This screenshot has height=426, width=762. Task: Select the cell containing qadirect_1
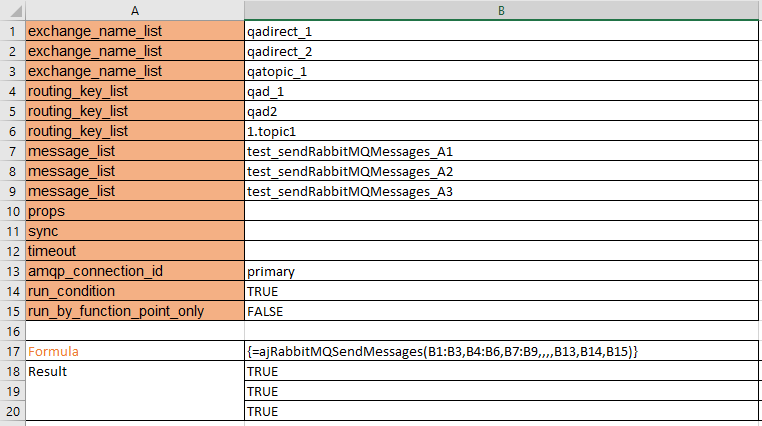click(501, 31)
